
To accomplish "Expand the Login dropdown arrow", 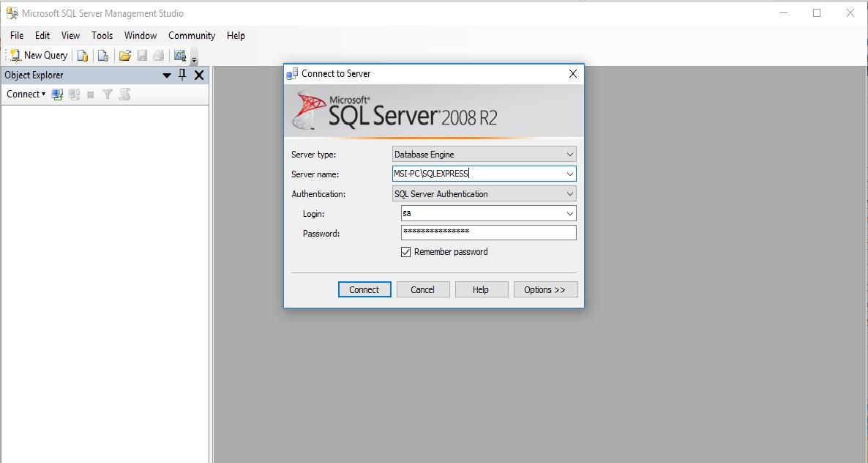I will (569, 214).
